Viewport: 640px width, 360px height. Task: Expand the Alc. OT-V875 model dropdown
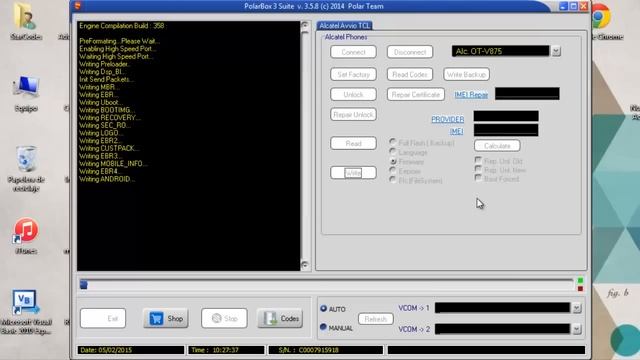pyautogui.click(x=556, y=51)
